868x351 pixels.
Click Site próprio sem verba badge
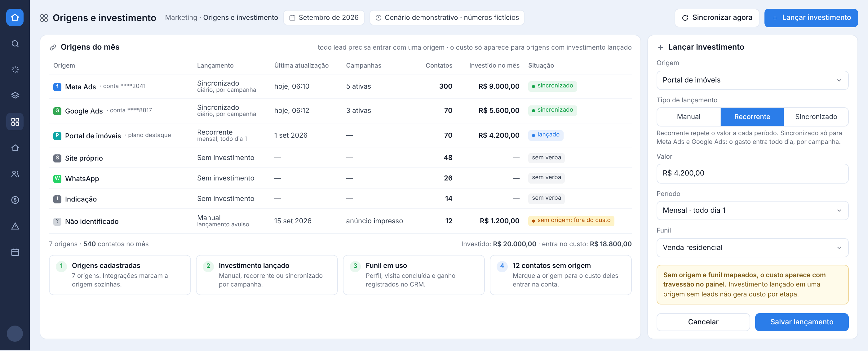[546, 158]
